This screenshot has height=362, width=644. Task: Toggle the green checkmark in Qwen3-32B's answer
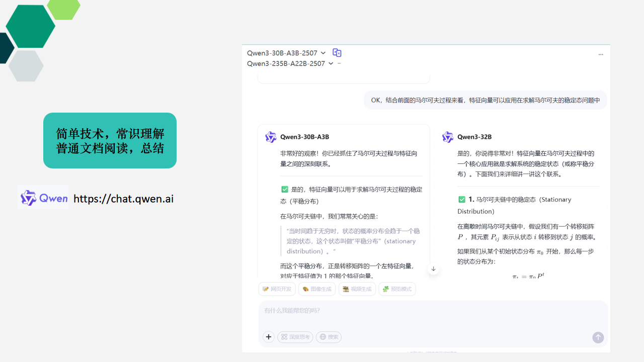click(x=462, y=199)
